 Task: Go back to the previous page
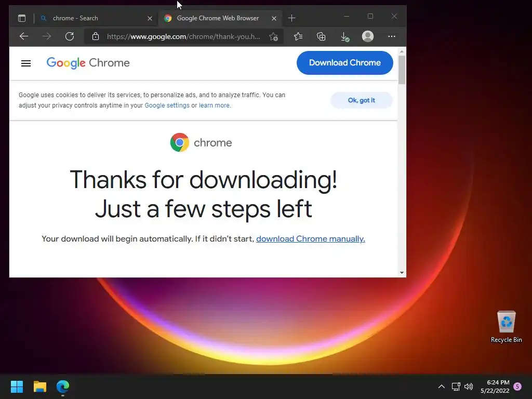coord(24,36)
